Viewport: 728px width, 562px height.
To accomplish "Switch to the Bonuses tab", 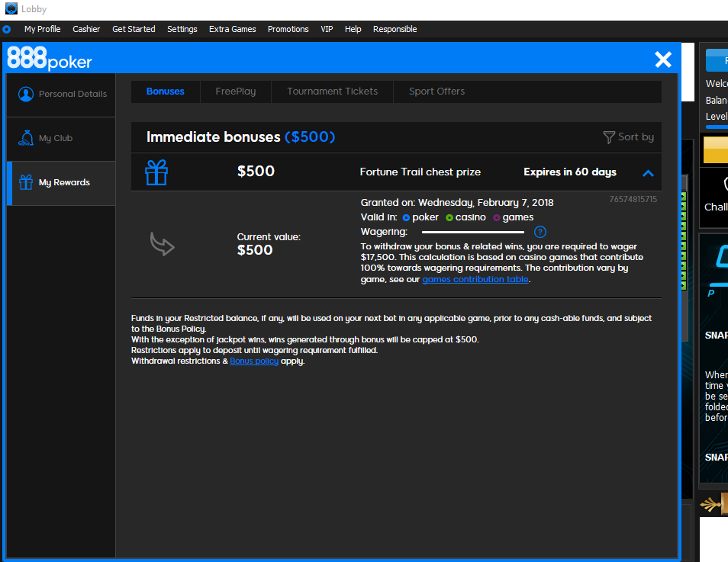I will click(166, 92).
